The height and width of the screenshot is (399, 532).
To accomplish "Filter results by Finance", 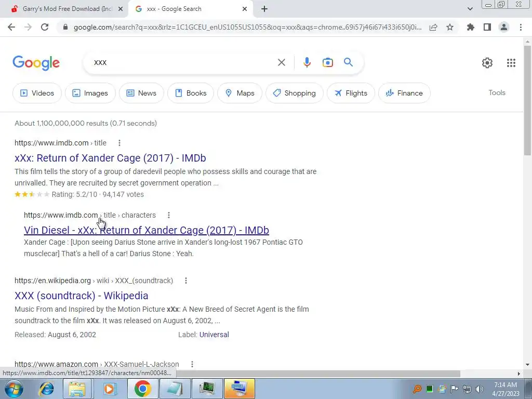I will (404, 93).
